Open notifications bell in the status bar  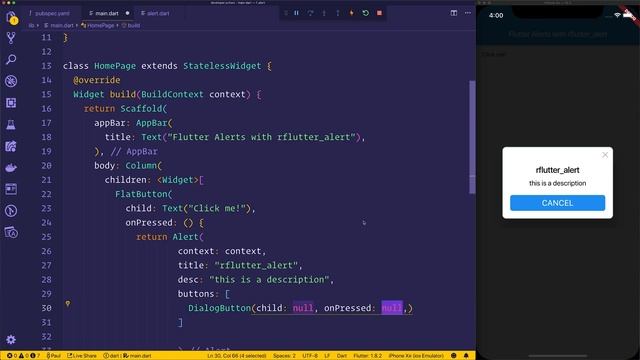coord(466,356)
